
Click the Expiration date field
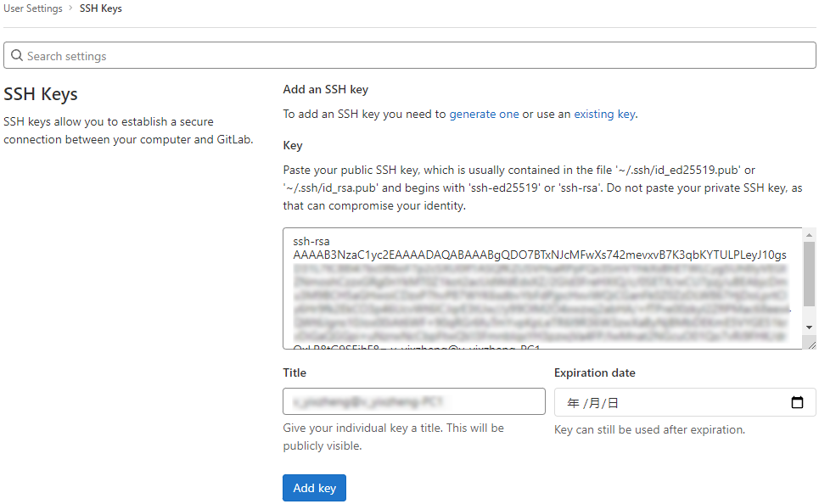(685, 402)
